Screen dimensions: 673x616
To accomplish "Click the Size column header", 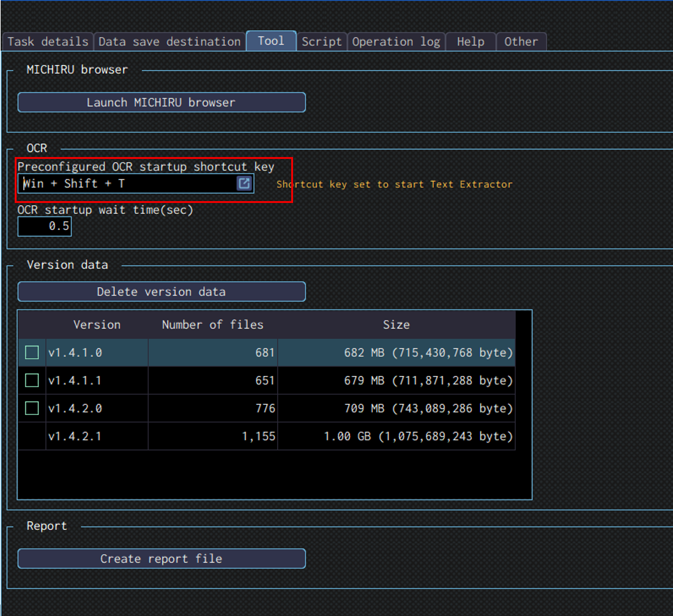I will (396, 325).
